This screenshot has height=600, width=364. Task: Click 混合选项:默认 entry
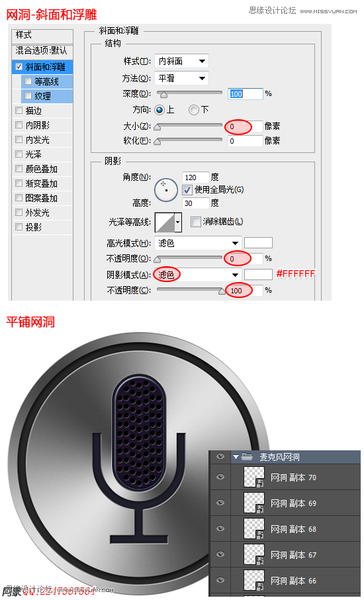[x=42, y=51]
